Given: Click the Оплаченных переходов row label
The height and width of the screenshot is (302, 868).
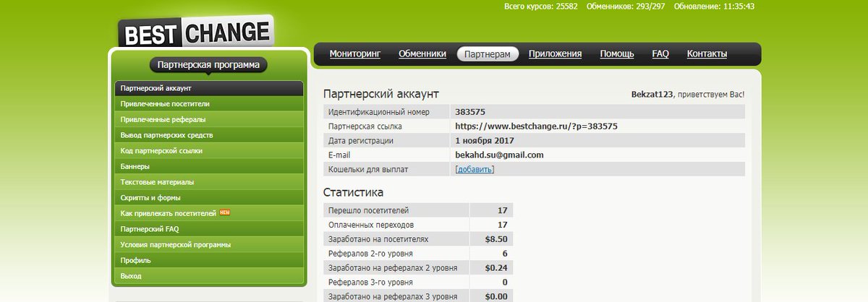Looking at the screenshot, I should (x=371, y=225).
